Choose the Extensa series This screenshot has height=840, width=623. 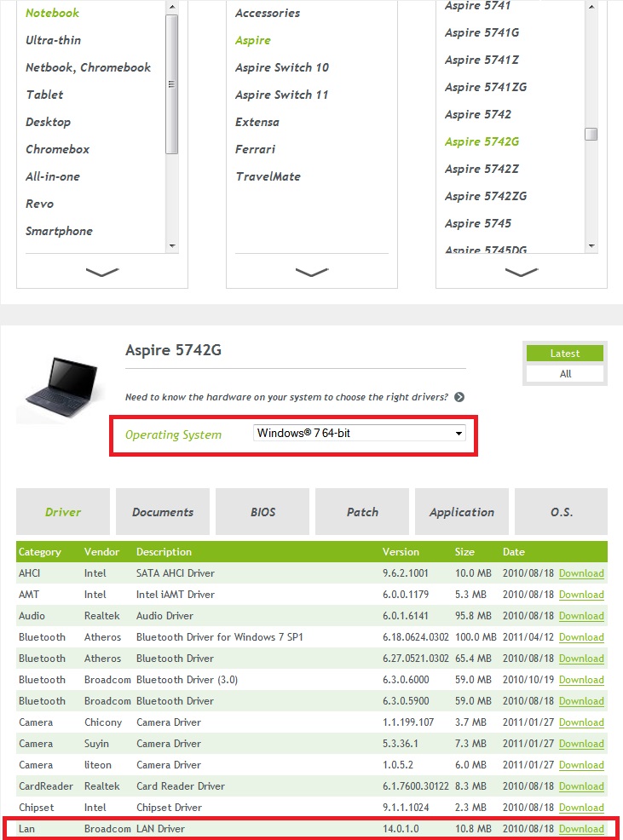coord(257,122)
